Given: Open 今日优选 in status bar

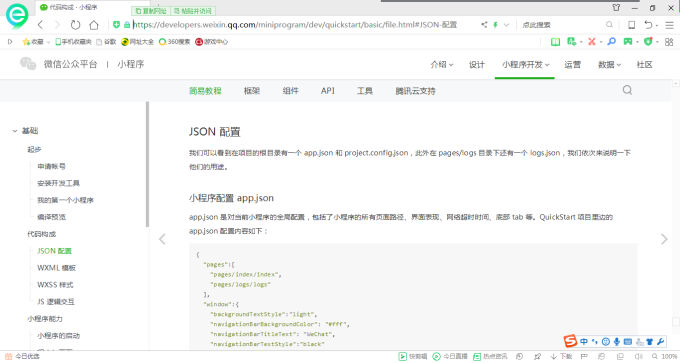Looking at the screenshot, I should tap(22, 356).
